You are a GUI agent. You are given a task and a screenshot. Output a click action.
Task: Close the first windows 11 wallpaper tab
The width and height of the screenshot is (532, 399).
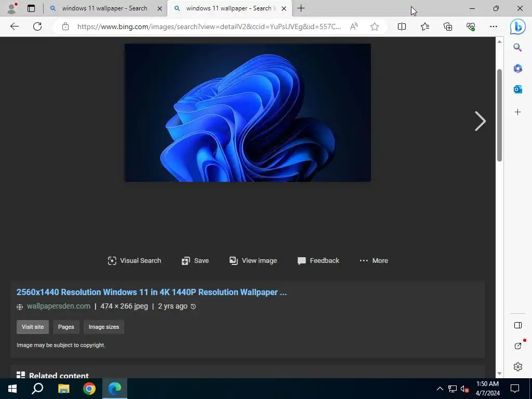pos(159,9)
